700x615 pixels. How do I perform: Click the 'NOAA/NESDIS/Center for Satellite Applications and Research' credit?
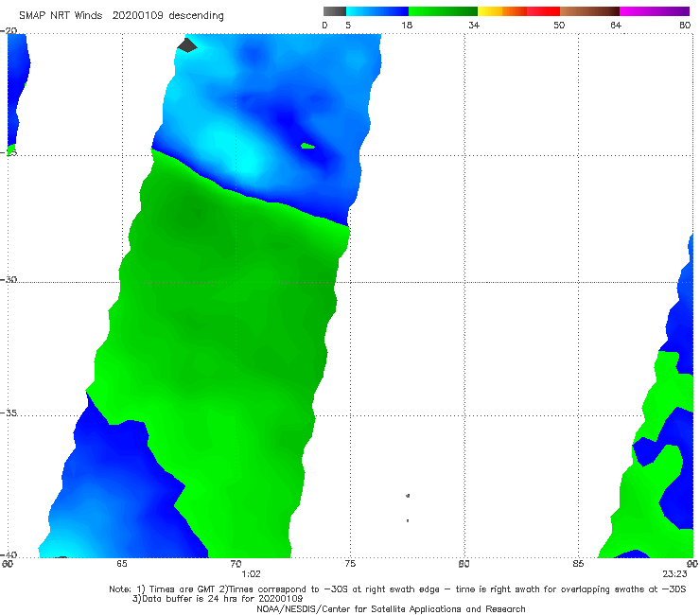391,608
